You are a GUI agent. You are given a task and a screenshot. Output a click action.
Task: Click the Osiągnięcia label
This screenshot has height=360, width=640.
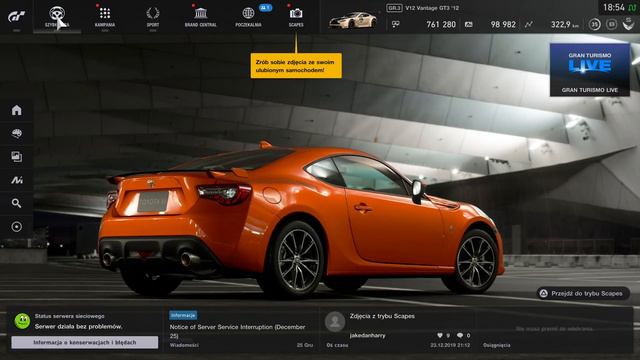[x=496, y=345]
